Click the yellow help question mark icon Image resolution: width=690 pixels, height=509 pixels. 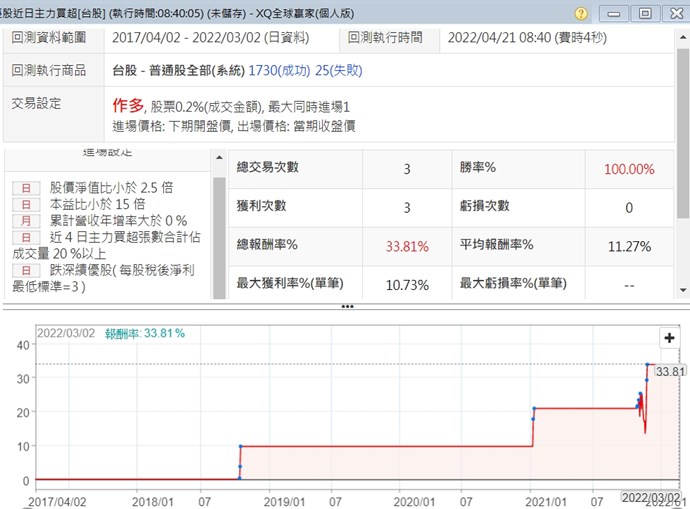coord(582,14)
